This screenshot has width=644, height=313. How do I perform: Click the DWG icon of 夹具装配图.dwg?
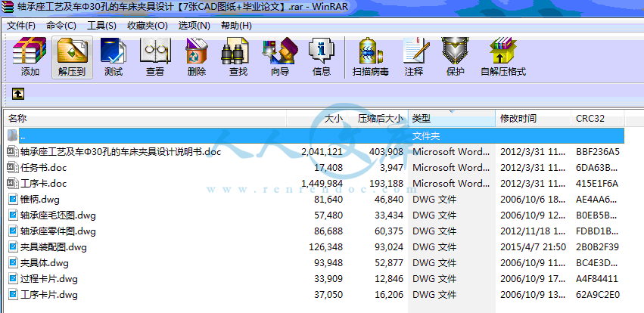13,247
